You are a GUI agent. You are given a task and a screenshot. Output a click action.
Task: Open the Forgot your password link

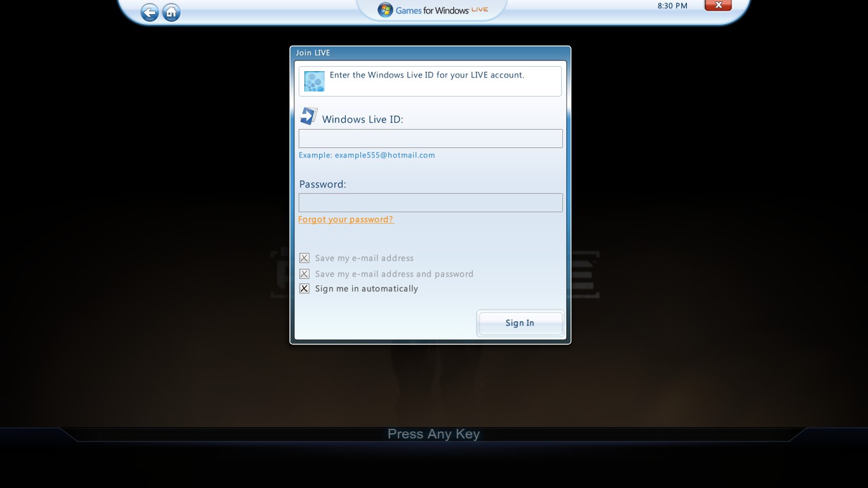tap(346, 219)
